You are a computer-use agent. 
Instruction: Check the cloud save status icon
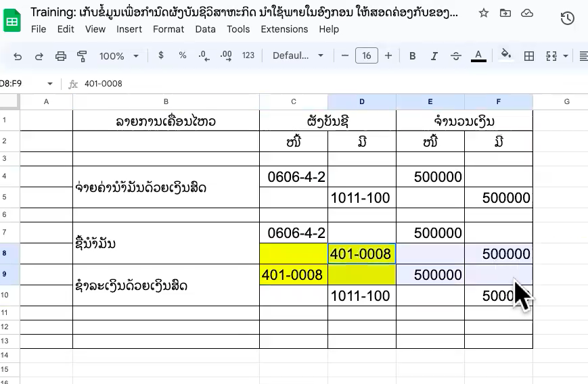(x=527, y=13)
